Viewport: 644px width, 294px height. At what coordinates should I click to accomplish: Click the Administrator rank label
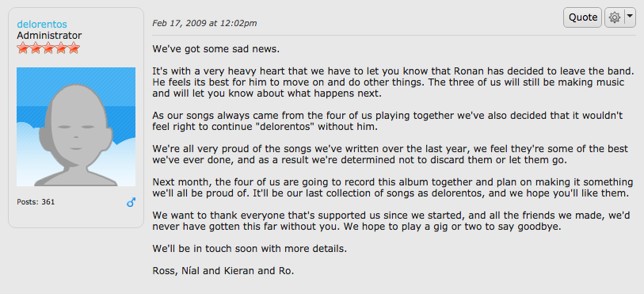point(49,36)
